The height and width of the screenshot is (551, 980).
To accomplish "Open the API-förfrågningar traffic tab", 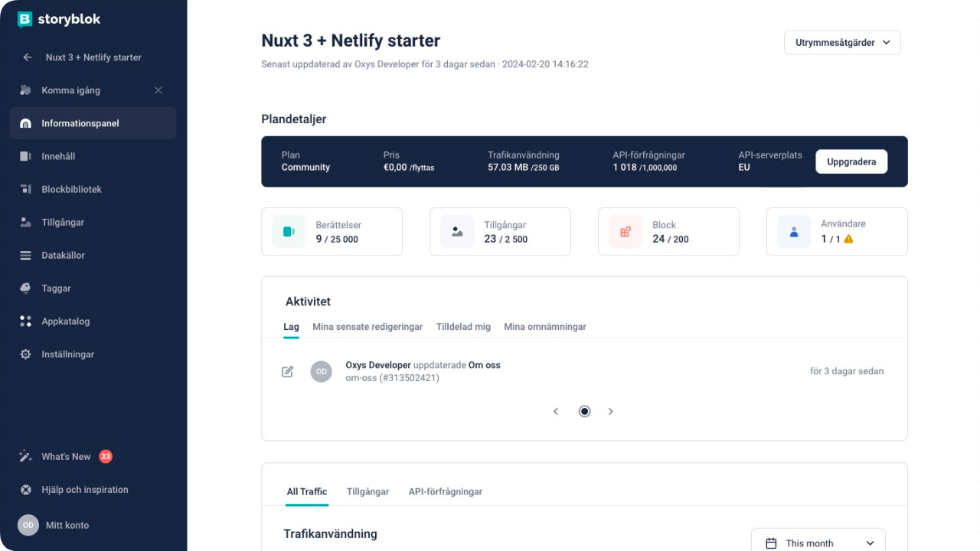I will click(x=445, y=491).
